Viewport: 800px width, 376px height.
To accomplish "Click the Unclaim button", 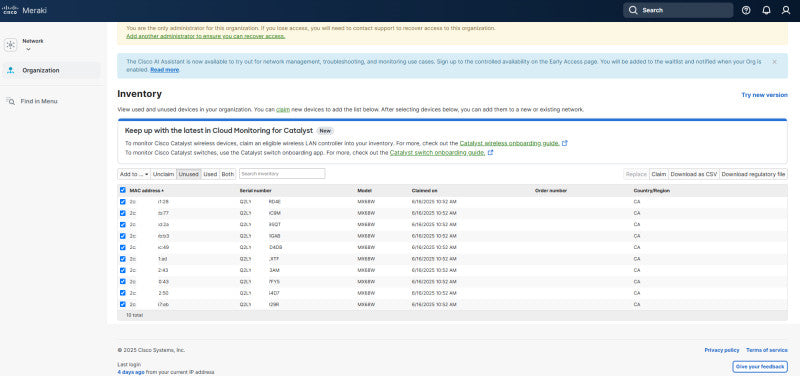I will [163, 174].
